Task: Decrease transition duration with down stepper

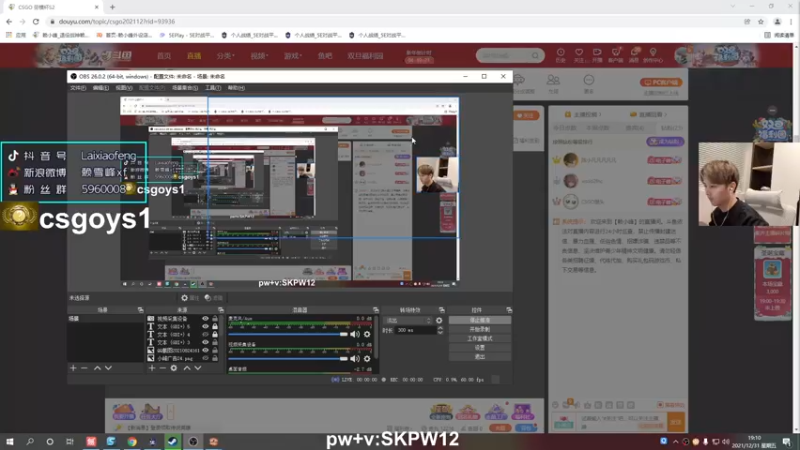Action: 440,333
